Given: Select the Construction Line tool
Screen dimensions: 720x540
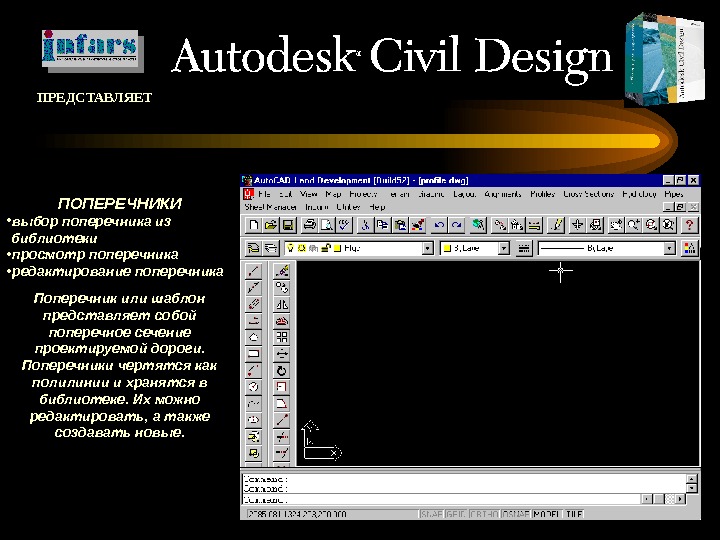Looking at the screenshot, I should click(253, 287).
